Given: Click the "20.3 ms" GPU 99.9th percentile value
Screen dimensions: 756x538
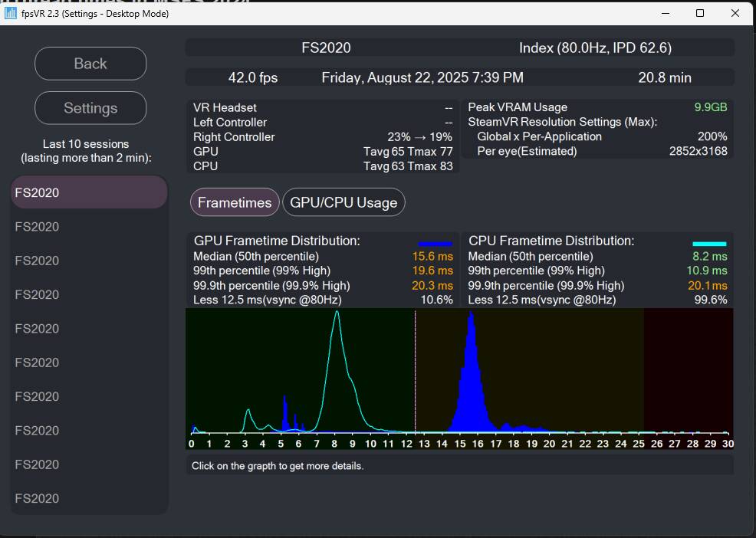Looking at the screenshot, I should coord(432,285).
